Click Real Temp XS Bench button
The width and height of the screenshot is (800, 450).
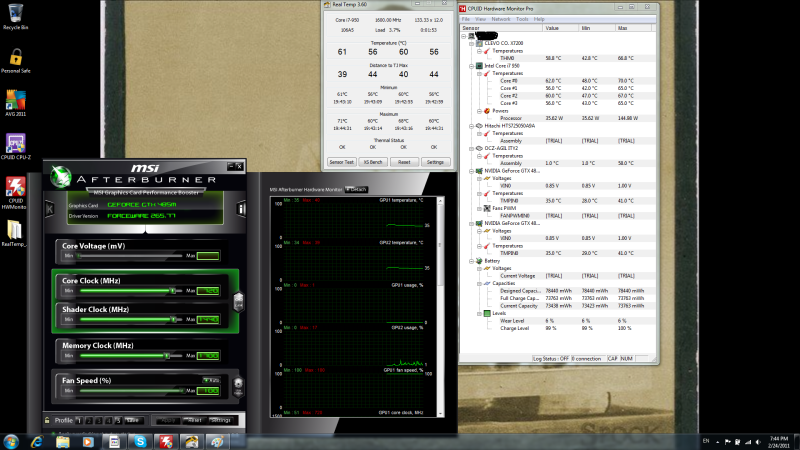pos(373,162)
